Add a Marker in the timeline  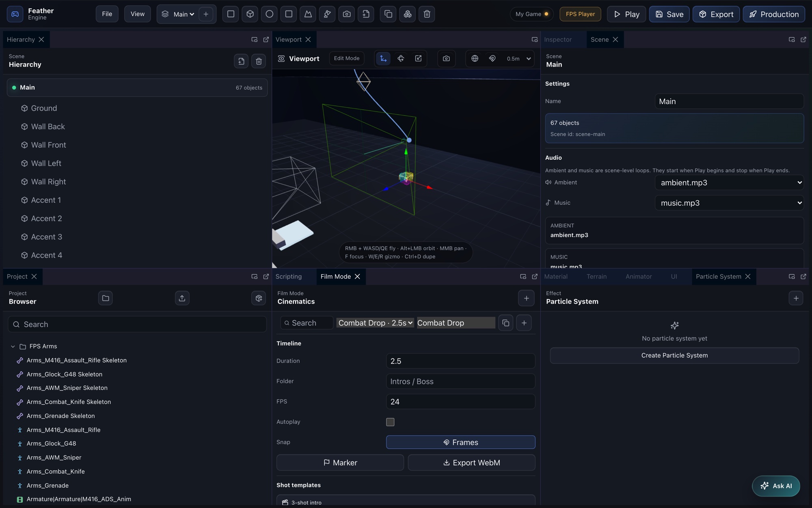(340, 463)
